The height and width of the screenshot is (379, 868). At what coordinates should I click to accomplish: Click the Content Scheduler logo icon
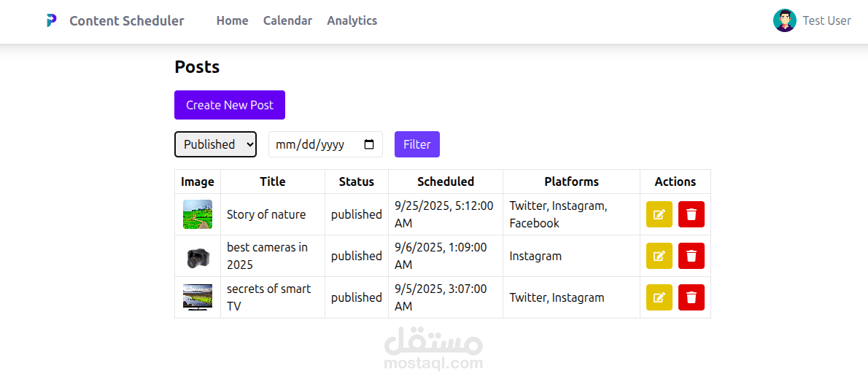(x=52, y=21)
